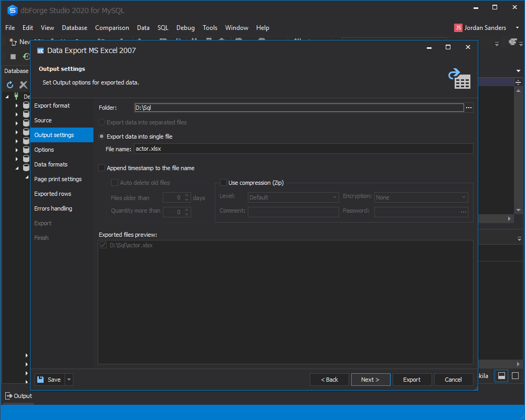The height and width of the screenshot is (420, 525).
Task: Cancel the Data Export wizard
Action: pyautogui.click(x=454, y=380)
